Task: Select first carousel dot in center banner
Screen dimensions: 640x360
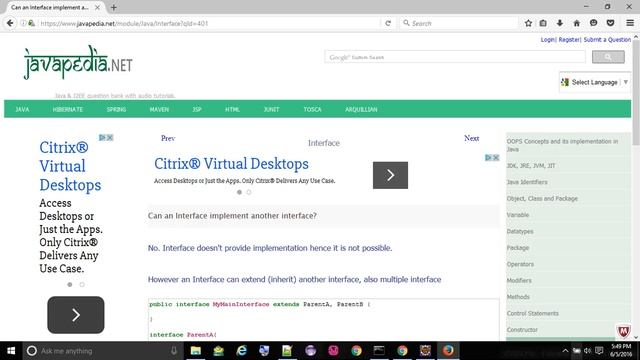Action: [239, 192]
